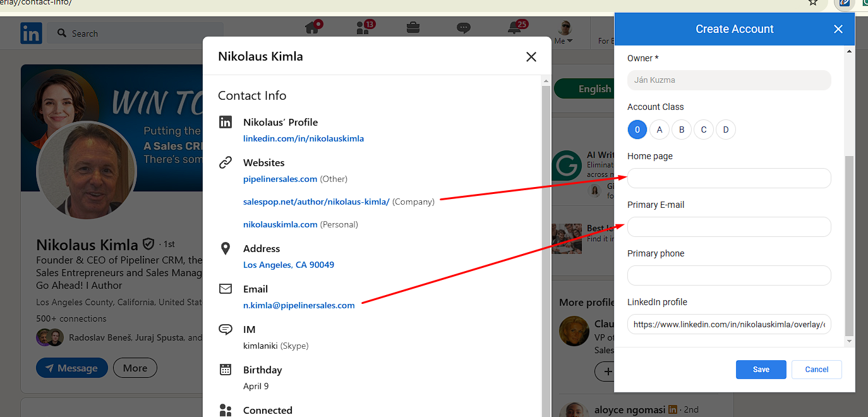Select account class C

704,130
